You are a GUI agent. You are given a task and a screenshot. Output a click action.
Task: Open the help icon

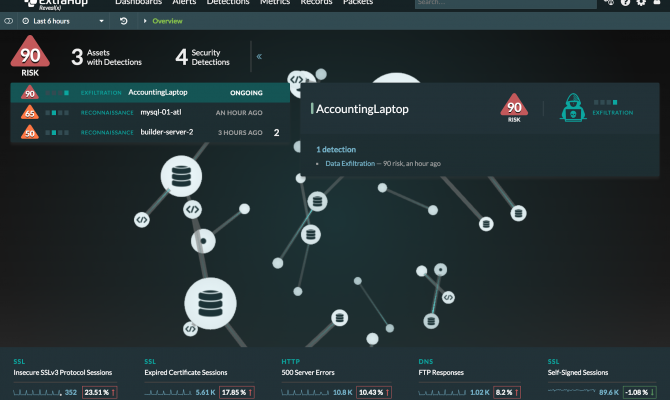tap(625, 3)
